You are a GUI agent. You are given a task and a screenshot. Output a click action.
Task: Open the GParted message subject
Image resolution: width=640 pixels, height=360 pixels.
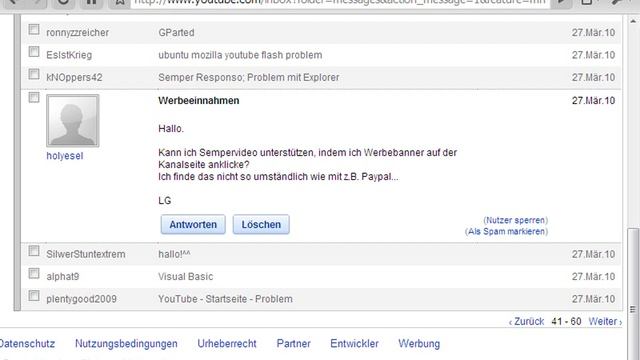176,33
